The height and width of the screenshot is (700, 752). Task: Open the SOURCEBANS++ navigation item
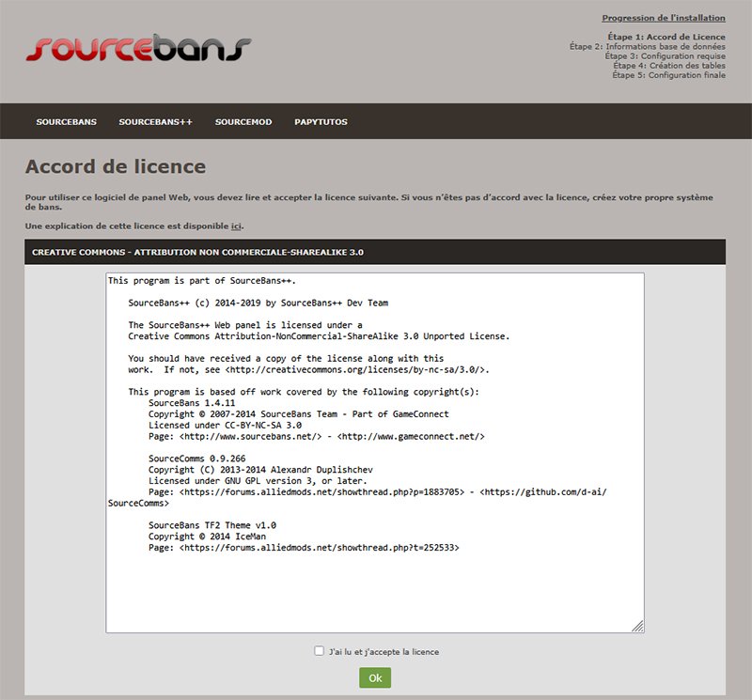pos(155,122)
